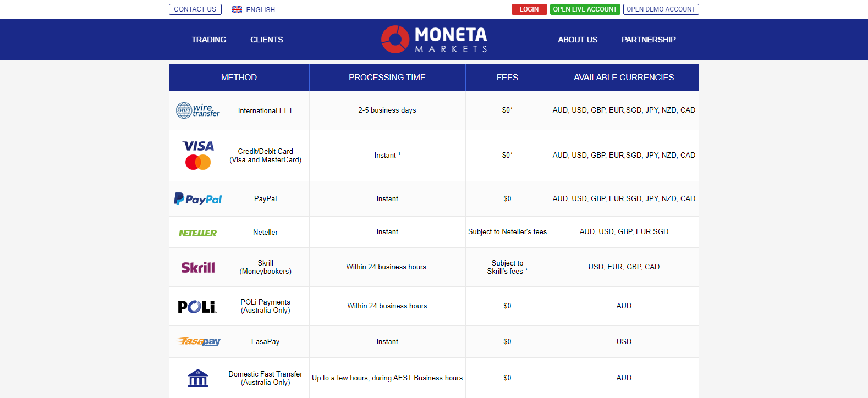Click the Instant cell in PayPal row
The height and width of the screenshot is (398, 868).
(387, 199)
